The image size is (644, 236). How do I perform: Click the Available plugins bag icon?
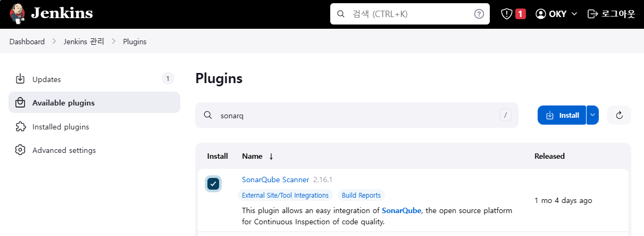click(20, 102)
